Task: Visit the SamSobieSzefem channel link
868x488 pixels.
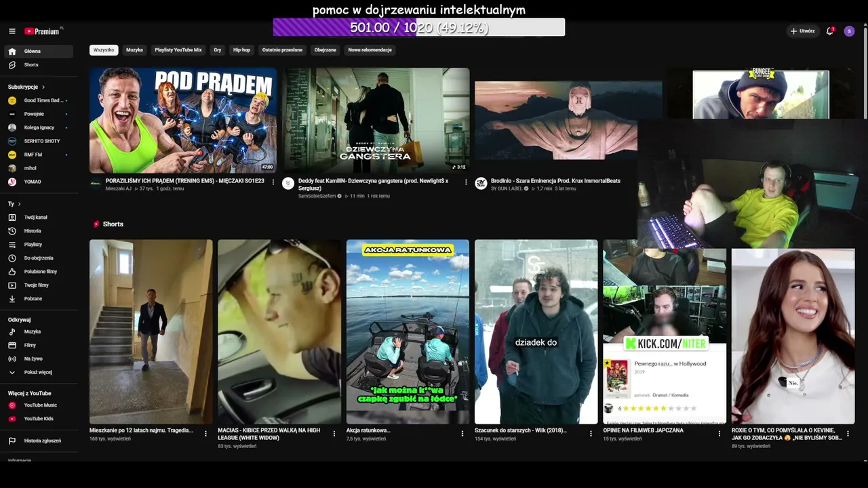Action: (317, 196)
